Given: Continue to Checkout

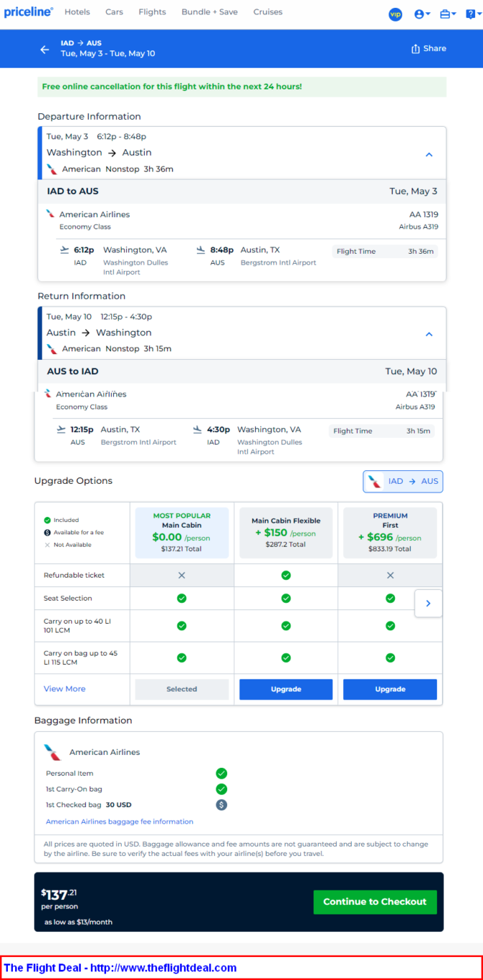Looking at the screenshot, I should (375, 902).
